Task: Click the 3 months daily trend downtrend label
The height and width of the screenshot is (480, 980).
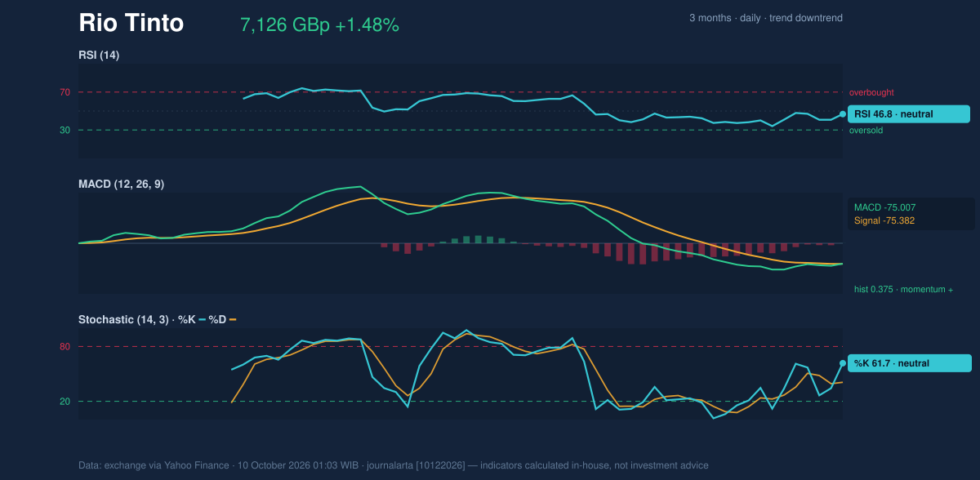Action: [766, 18]
